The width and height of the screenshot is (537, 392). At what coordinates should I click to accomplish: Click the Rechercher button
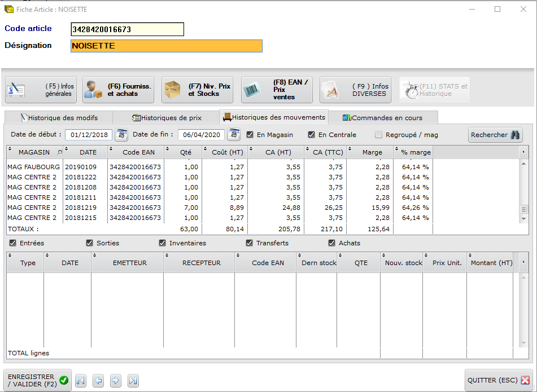[495, 135]
